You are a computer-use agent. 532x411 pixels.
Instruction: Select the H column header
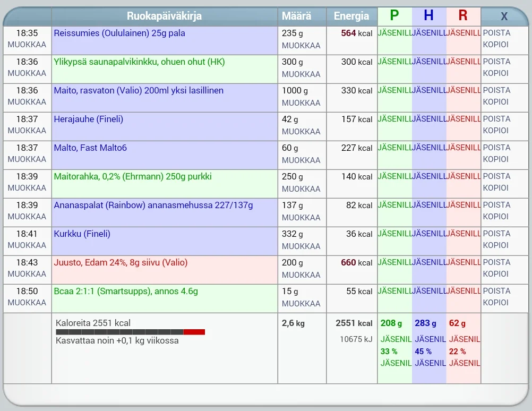point(428,16)
